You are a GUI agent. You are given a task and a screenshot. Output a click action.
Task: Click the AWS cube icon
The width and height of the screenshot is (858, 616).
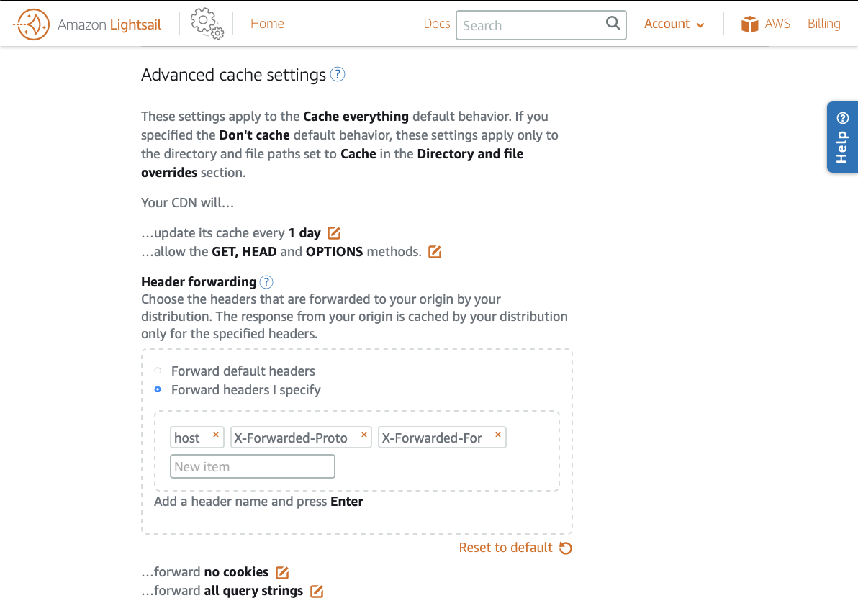(750, 24)
